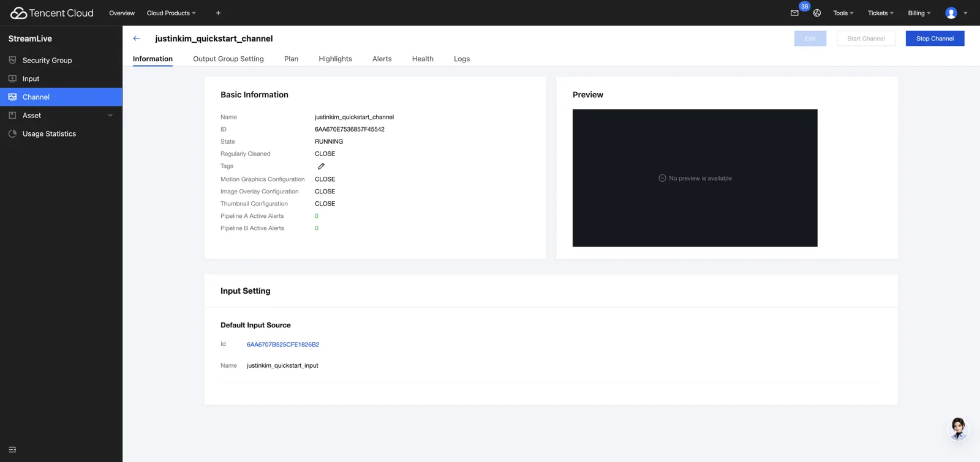
Task: Click the Usage Statistics pie icon
Action: pos(12,134)
